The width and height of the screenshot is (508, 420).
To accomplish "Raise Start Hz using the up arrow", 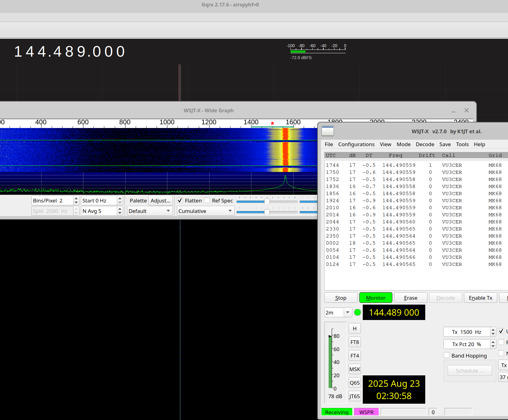I will tap(120, 198).
